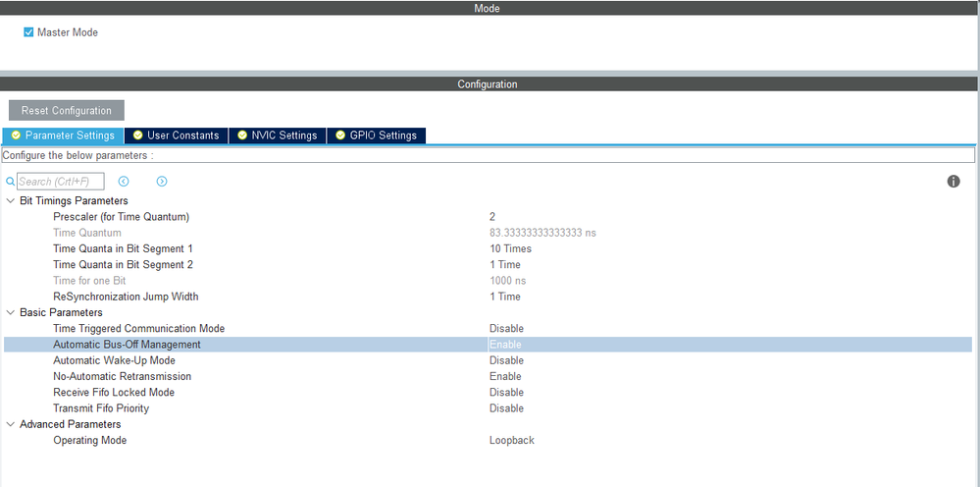The image size is (980, 487).
Task: Open Automatic Wake-Up Mode Disable value
Action: pyautogui.click(x=506, y=360)
